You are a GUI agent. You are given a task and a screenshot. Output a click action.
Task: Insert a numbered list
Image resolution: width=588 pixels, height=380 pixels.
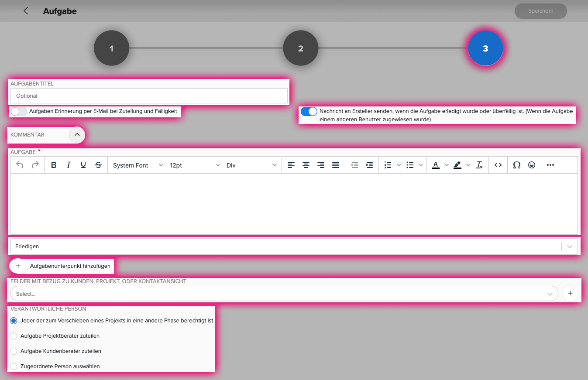[388, 165]
